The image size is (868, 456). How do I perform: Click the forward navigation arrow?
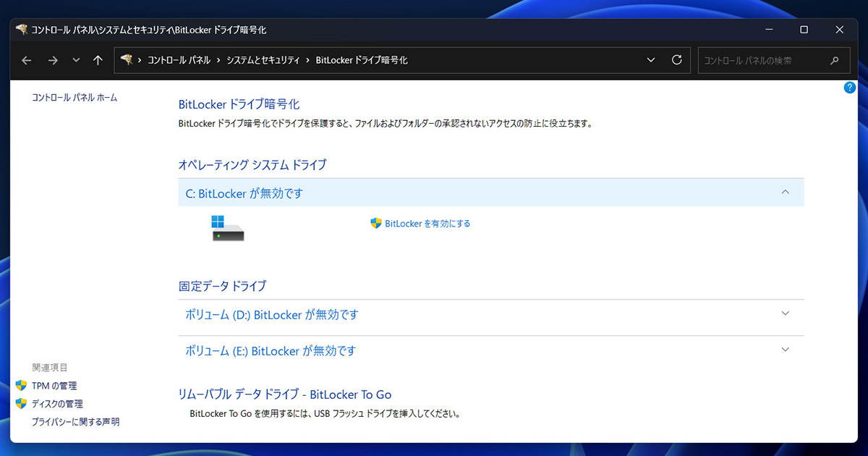[x=52, y=61]
